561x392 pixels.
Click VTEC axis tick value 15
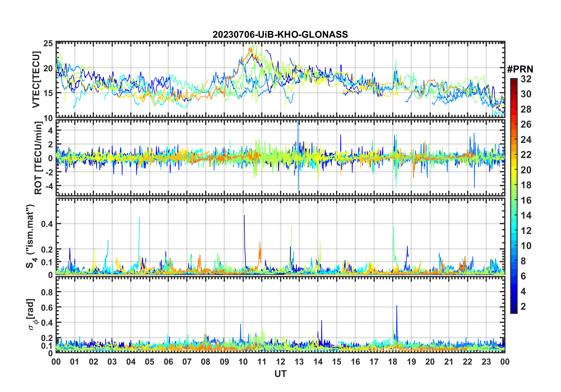tap(48, 93)
